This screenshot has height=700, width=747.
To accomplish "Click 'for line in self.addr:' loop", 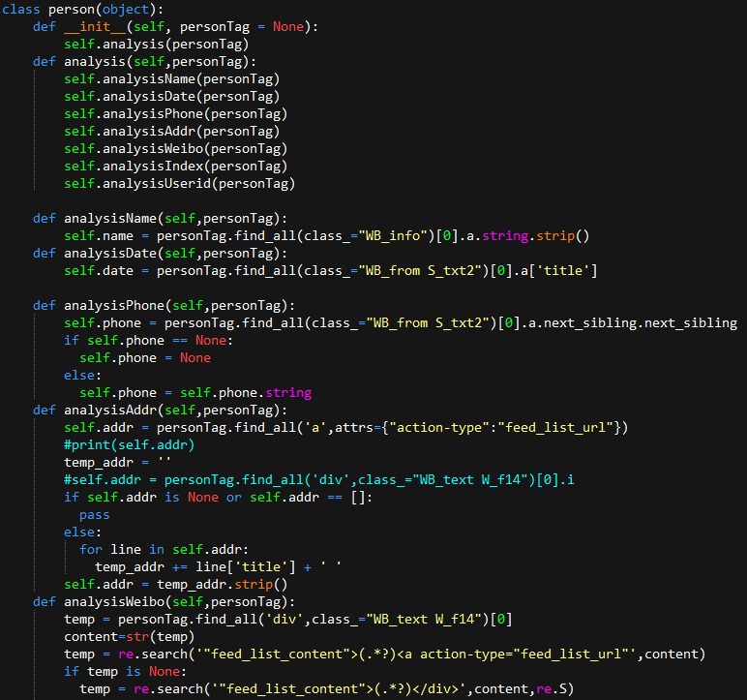I will click(164, 550).
